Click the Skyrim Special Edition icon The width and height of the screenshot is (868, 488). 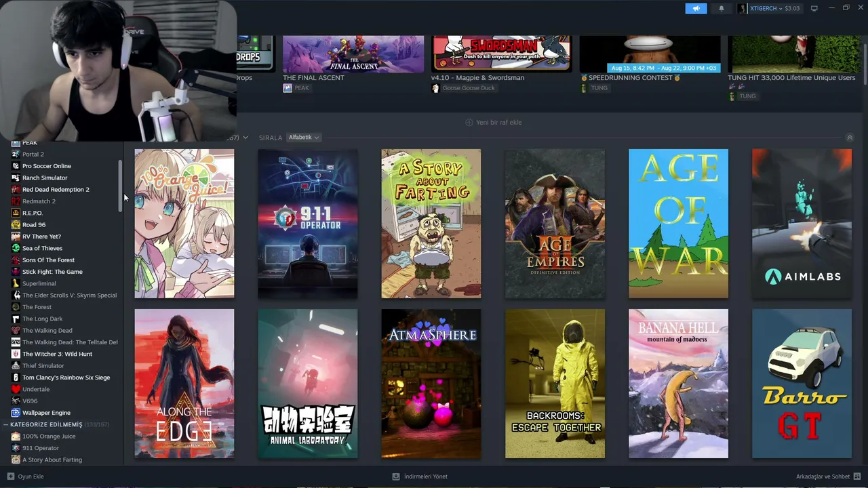pos(16,296)
